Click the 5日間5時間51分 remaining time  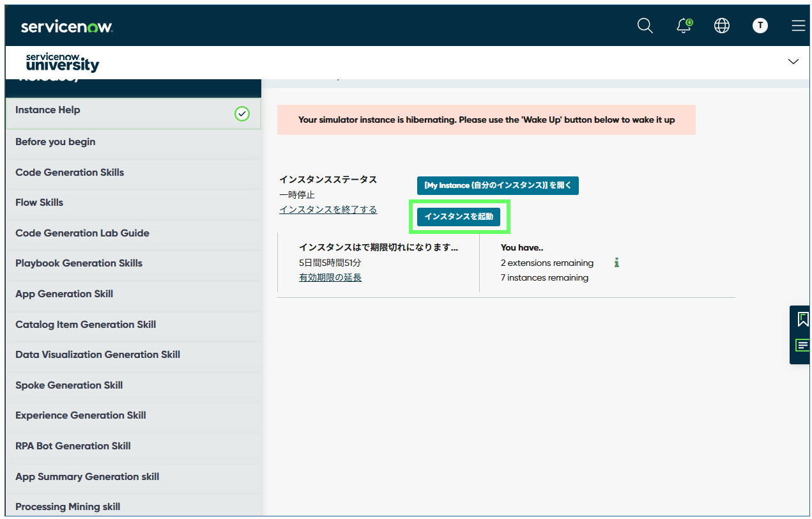[x=330, y=263]
